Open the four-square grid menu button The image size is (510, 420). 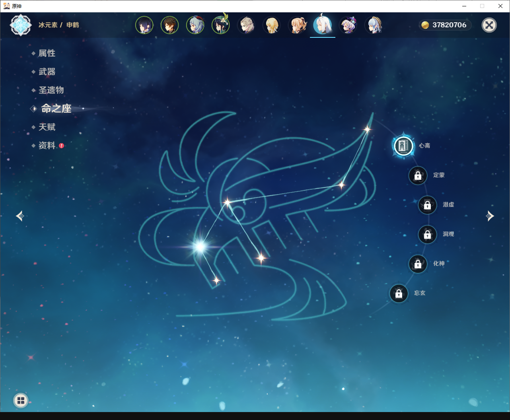click(21, 401)
